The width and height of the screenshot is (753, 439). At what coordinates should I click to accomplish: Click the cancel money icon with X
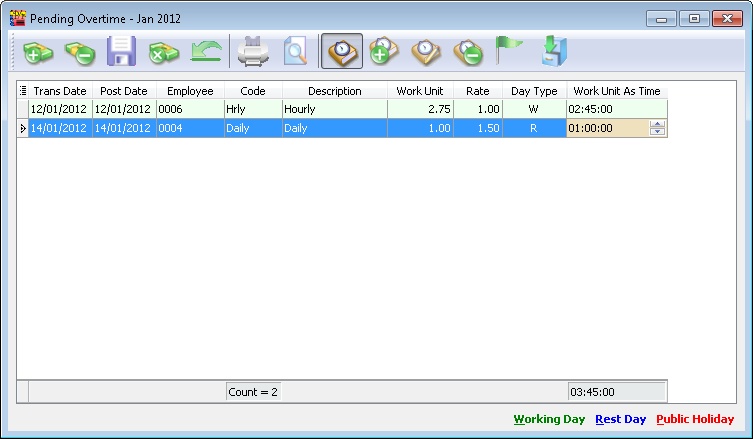163,51
